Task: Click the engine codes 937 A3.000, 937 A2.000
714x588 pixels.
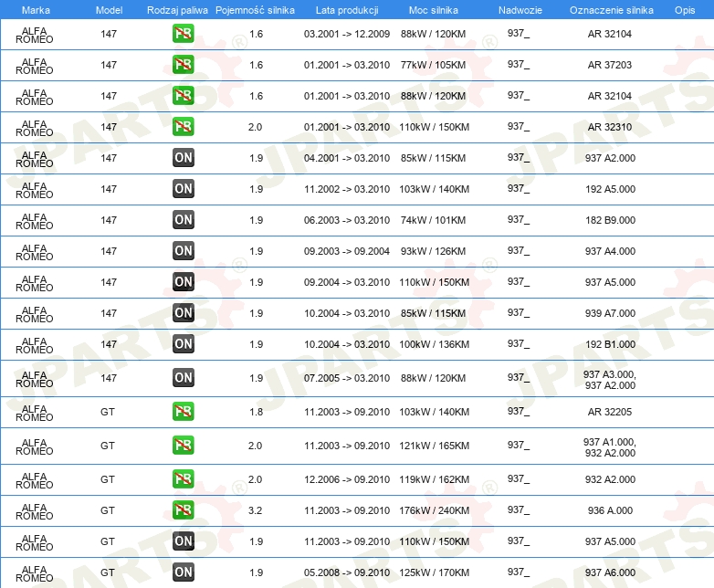Action: [x=610, y=380]
